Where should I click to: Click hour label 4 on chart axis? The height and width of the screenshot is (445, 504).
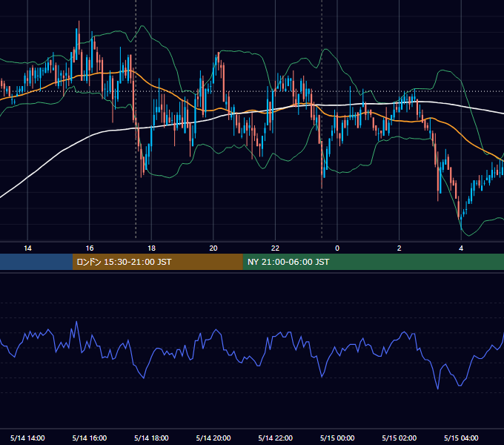(461, 248)
